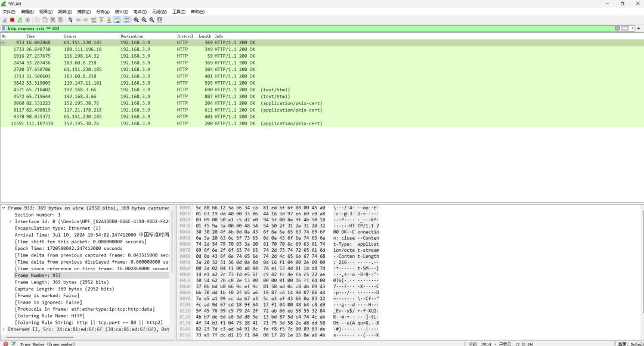Expand the Ethernet II section
This screenshot has height=346, width=644.
click(4, 329)
